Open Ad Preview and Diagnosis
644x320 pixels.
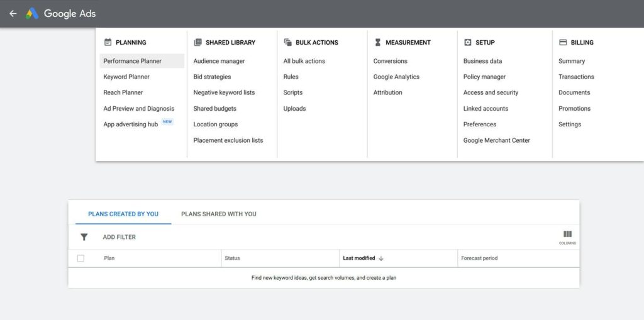139,108
